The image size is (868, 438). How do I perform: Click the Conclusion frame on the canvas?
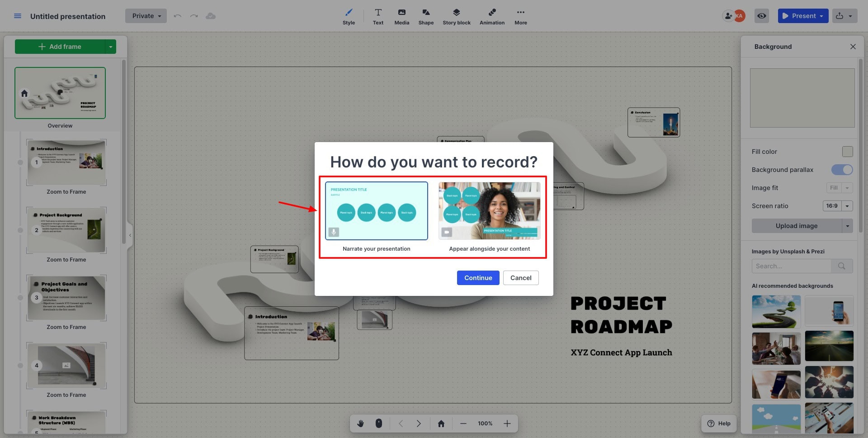(x=654, y=122)
